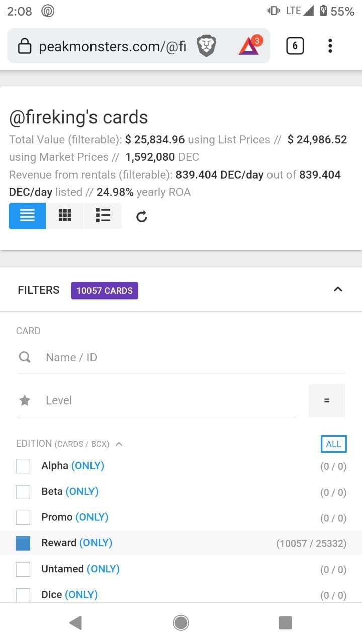Viewport: 362px width, 644px height.
Task: Focus the Name / ID search field
Action: pyautogui.click(x=181, y=357)
